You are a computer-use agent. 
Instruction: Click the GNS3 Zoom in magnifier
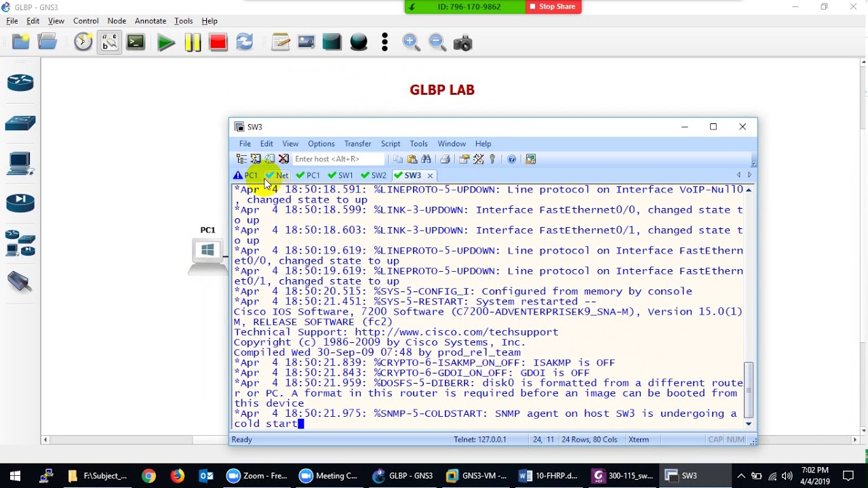tap(411, 43)
